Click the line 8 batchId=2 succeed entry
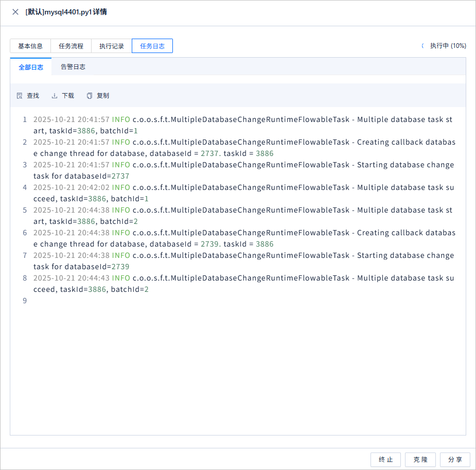476x470 pixels. click(x=244, y=284)
